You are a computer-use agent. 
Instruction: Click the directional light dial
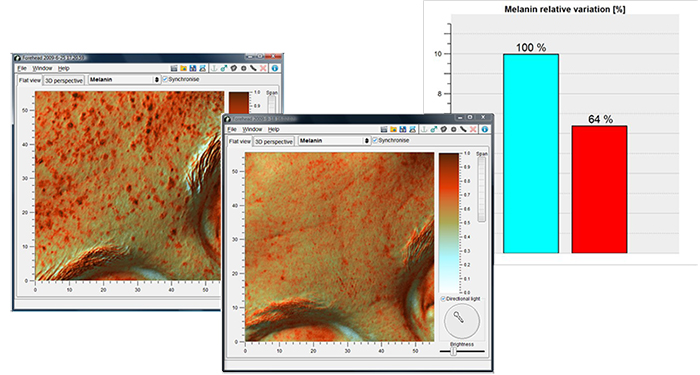click(462, 321)
